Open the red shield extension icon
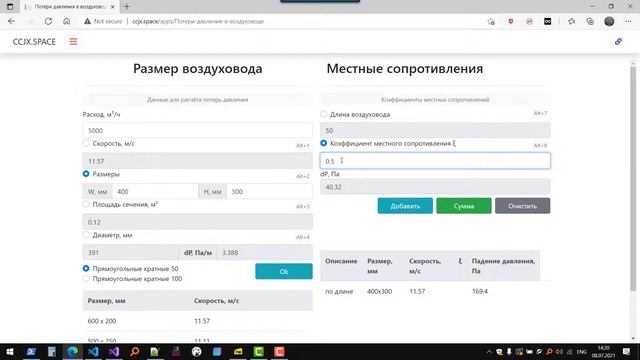The height and width of the screenshot is (360, 640). coord(511,21)
